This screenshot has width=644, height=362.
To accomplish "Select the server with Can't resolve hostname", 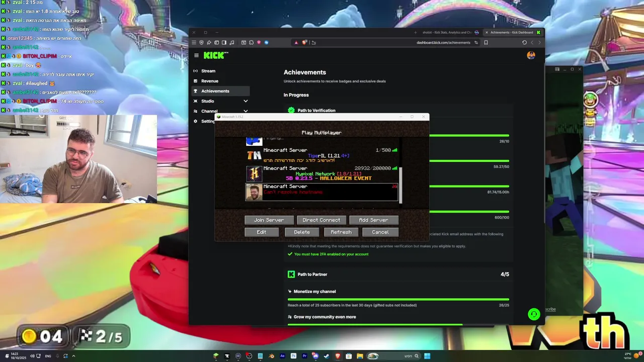I will click(321, 192).
